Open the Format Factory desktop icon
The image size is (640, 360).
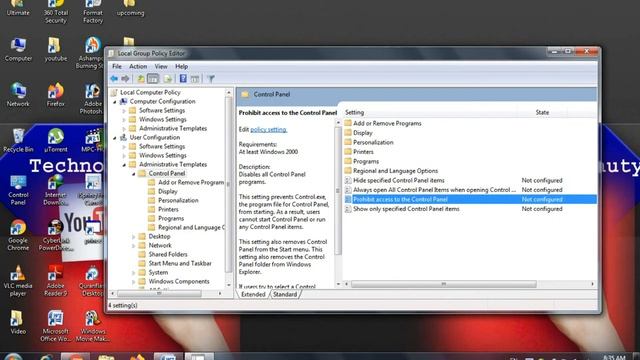pos(93,11)
